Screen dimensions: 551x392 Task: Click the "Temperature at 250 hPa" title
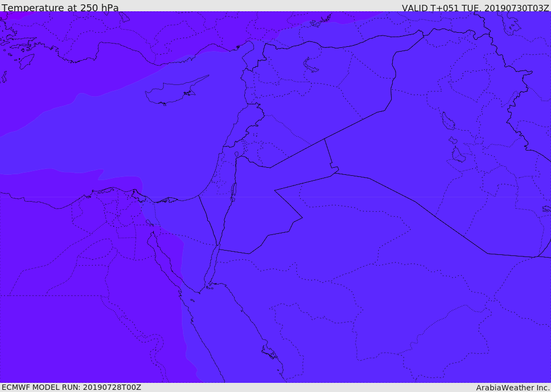point(60,8)
